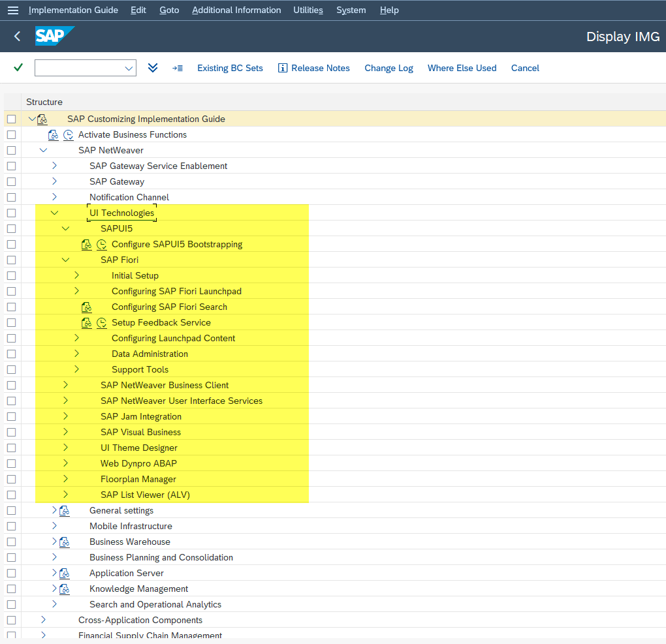
Task: Expand the Floorplan Manager node
Action: (65, 478)
